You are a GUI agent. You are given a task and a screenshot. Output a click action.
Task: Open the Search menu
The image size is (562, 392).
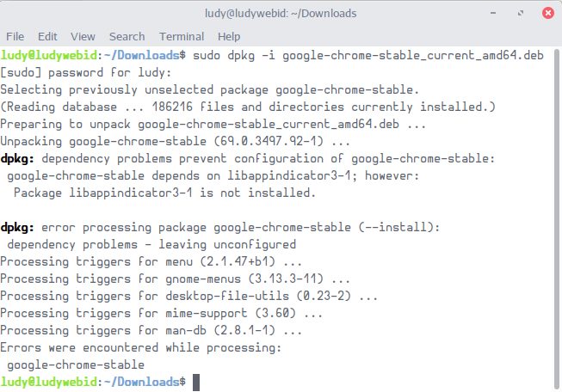tap(127, 37)
